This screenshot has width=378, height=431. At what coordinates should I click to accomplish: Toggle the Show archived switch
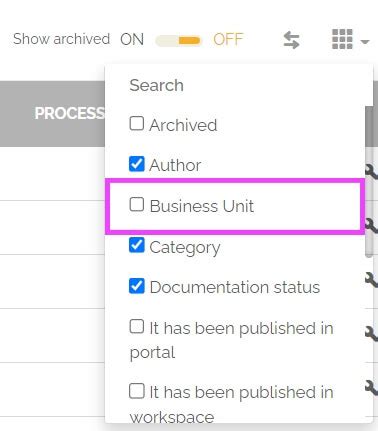179,41
